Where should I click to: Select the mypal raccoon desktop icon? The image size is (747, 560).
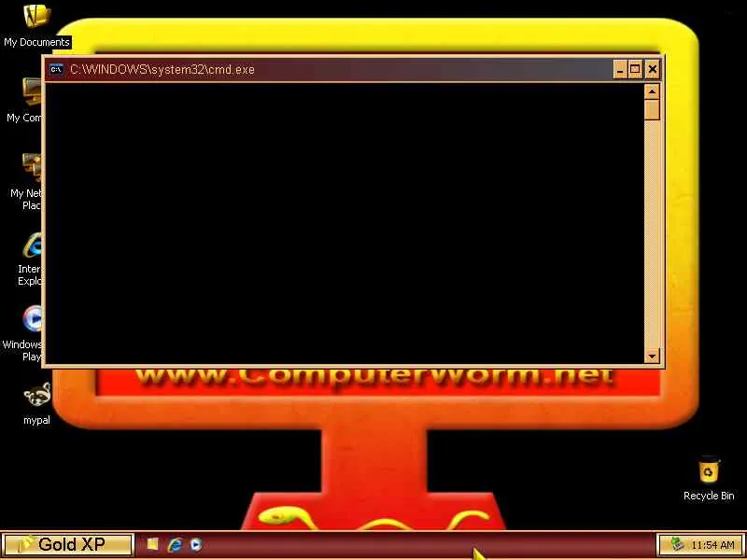pos(36,394)
